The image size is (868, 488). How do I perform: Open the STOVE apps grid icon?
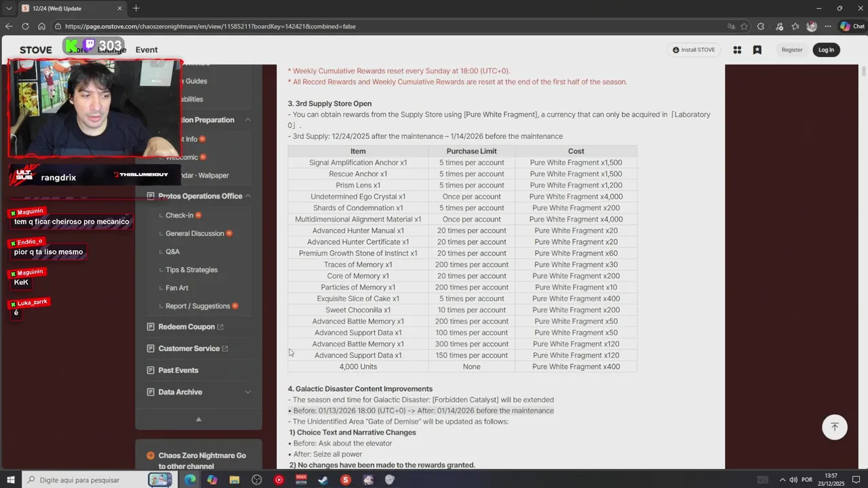coord(737,49)
